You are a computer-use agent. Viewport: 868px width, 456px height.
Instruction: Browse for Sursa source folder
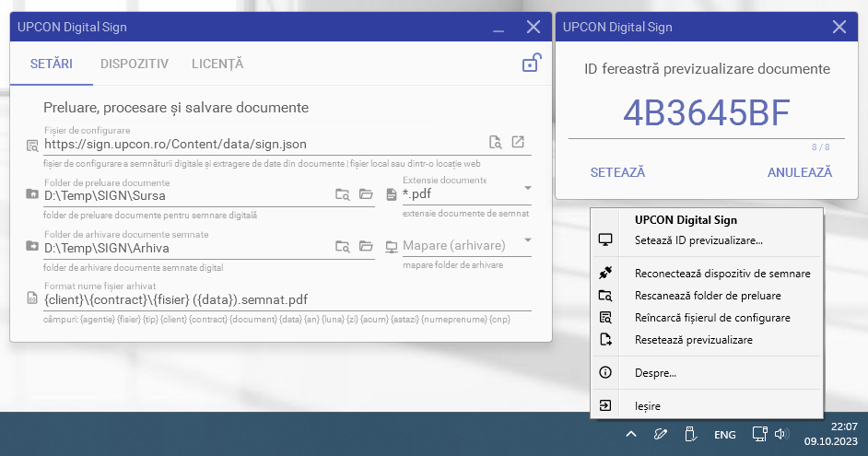tap(366, 193)
